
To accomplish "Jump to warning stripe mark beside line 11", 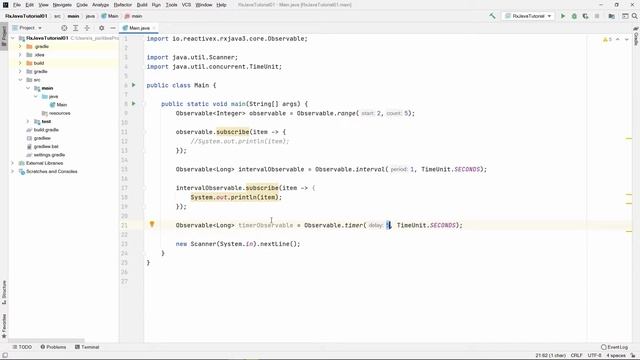I will (x=629, y=138).
